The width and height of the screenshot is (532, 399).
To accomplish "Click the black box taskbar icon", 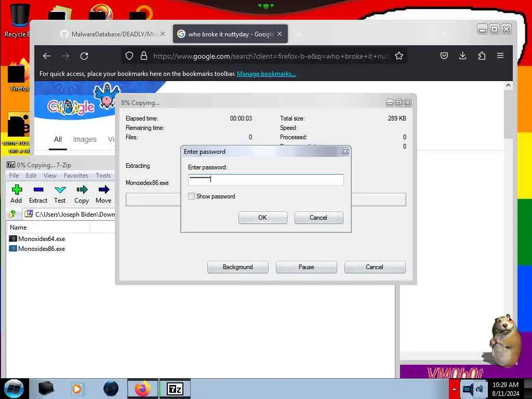I will tap(46, 389).
